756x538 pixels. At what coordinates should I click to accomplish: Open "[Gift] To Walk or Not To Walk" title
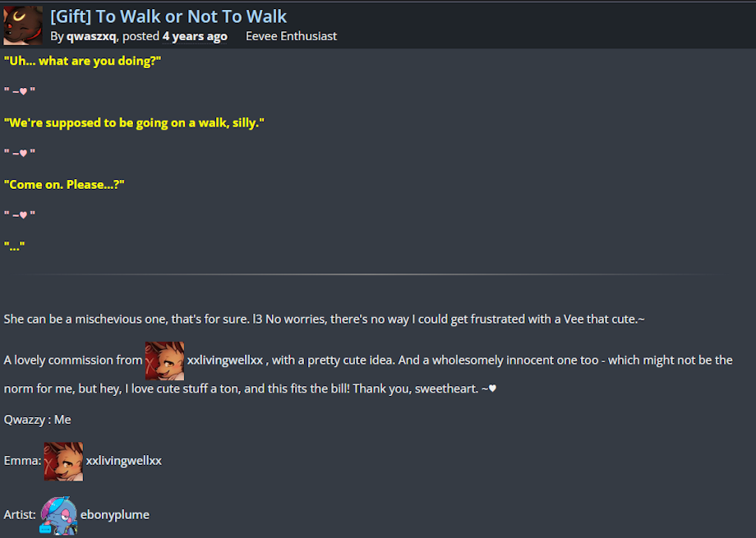[x=168, y=16]
